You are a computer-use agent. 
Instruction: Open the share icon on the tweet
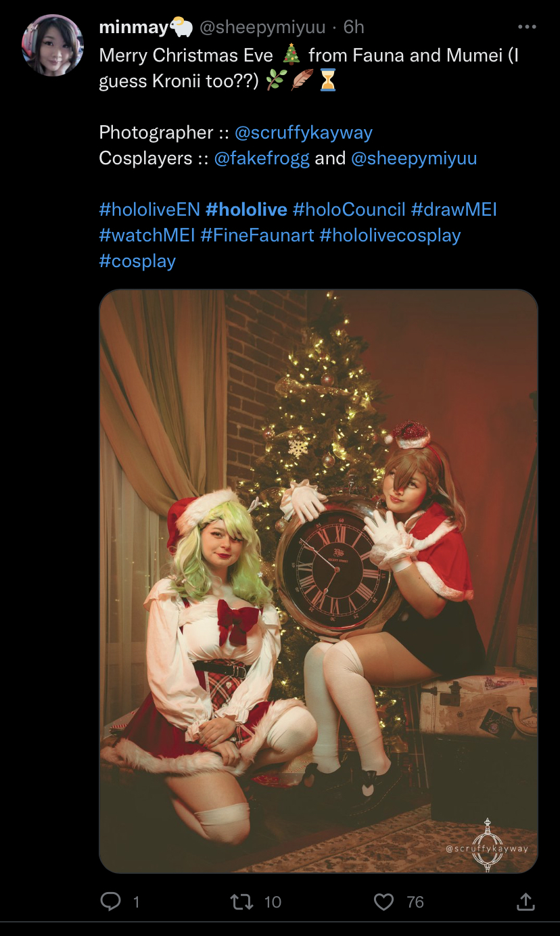click(526, 902)
